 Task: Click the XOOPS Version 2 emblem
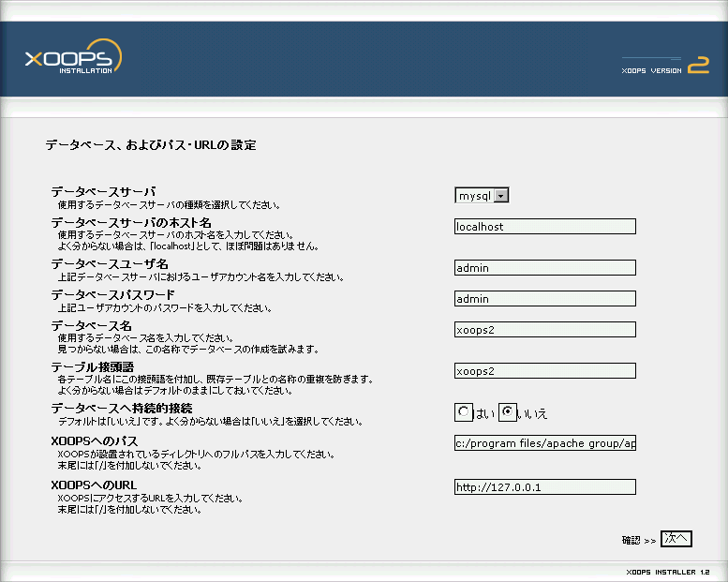(x=665, y=67)
